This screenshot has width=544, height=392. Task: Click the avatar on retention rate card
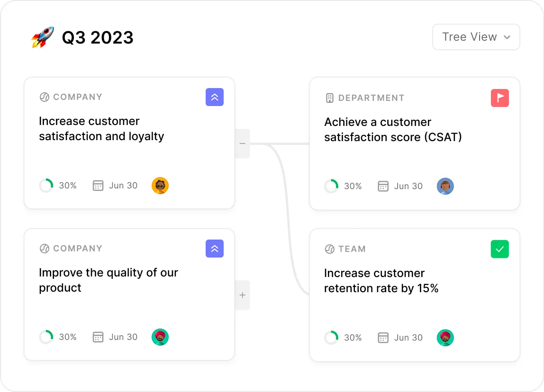click(445, 338)
